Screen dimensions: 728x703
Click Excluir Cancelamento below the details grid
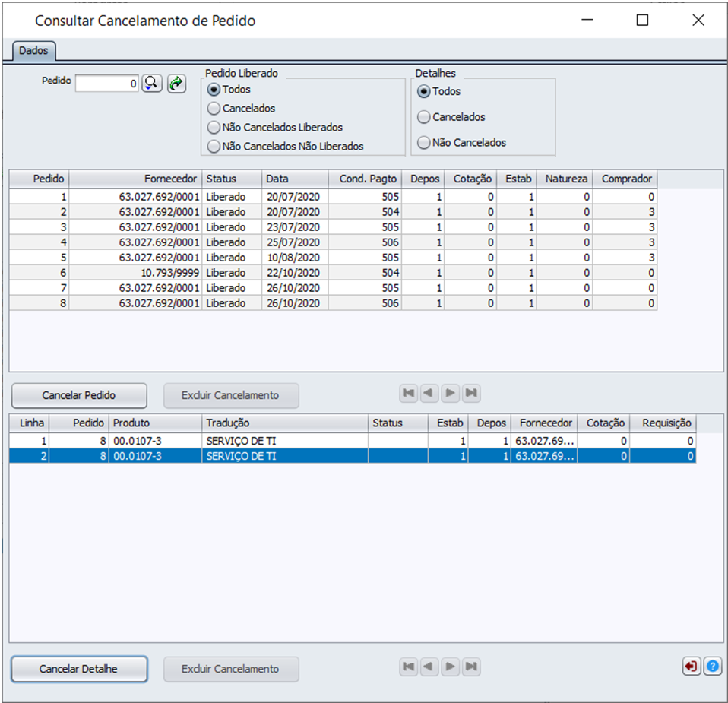point(231,669)
